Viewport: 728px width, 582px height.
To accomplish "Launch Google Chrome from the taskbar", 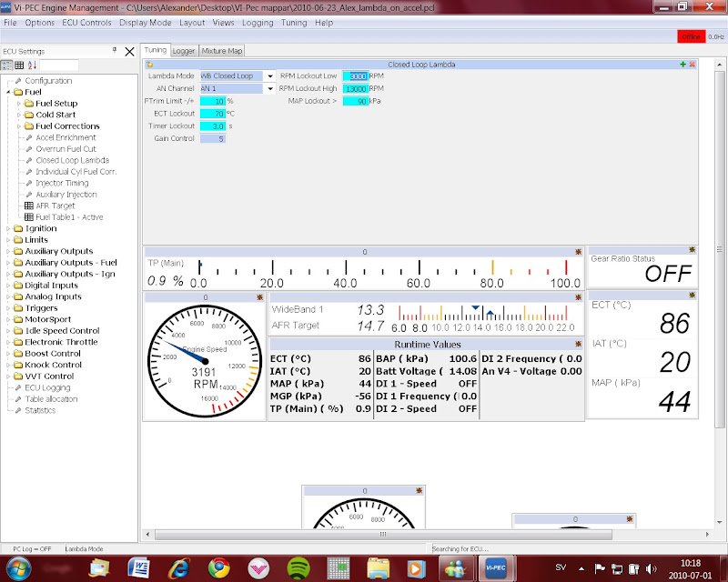I will (218, 568).
